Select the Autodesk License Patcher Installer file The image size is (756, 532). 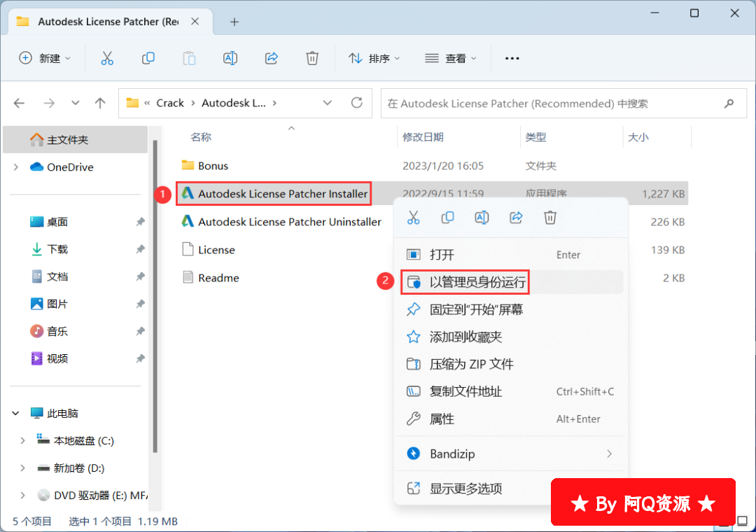tap(274, 193)
